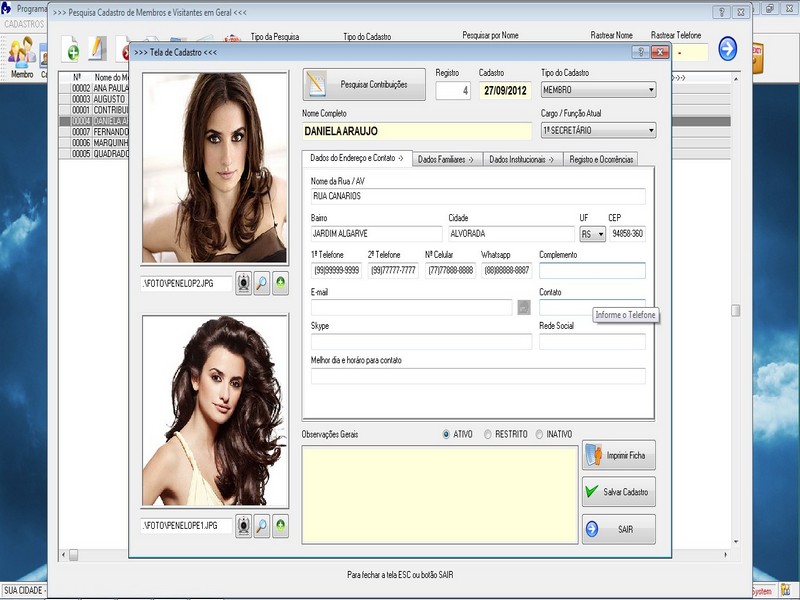Click the Nº Celular field
800x600 pixels.
pyautogui.click(x=450, y=270)
